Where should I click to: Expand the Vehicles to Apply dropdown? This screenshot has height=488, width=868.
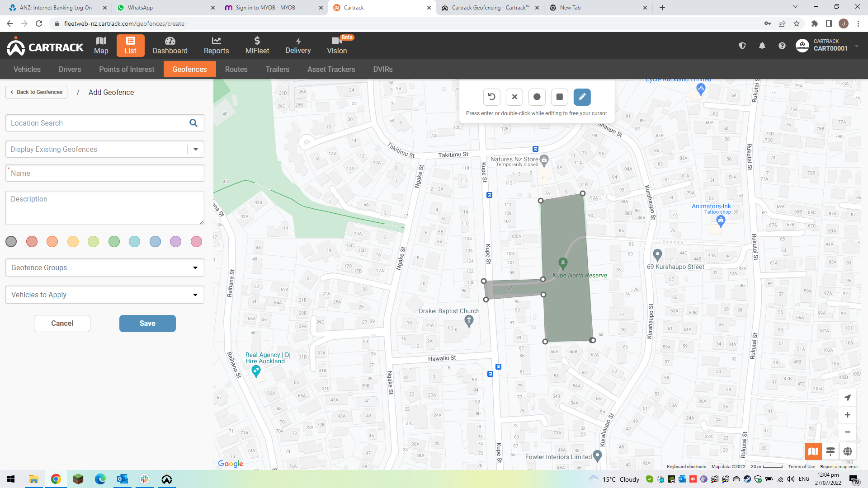104,295
